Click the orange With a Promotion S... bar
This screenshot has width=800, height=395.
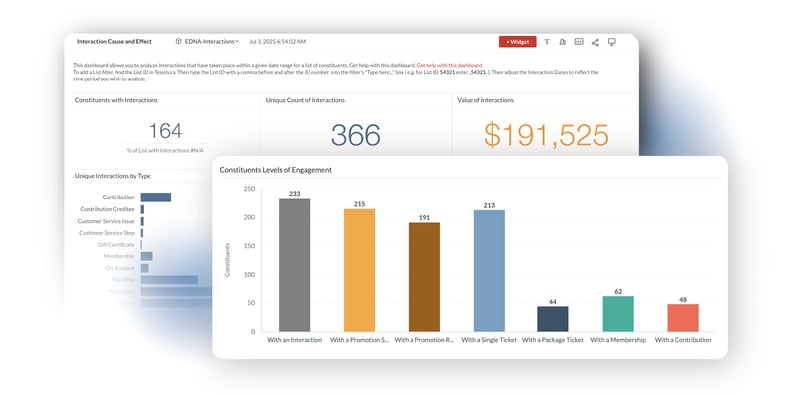click(x=359, y=270)
